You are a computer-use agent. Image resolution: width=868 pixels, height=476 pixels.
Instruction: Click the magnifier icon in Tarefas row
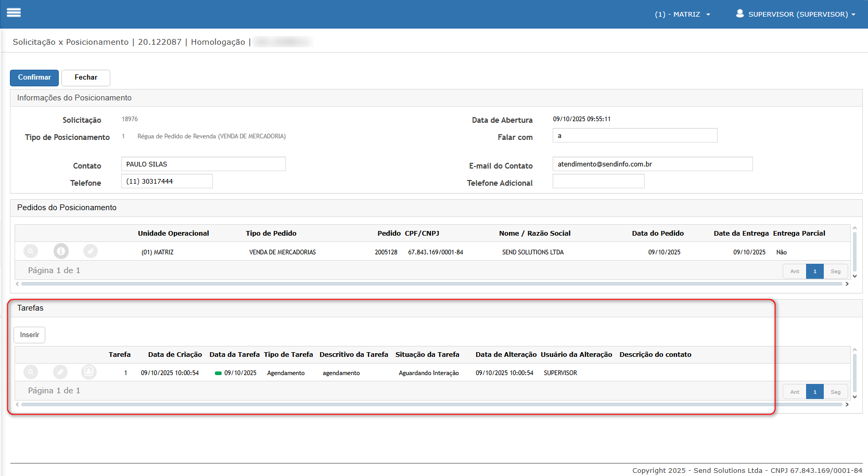[x=31, y=372]
